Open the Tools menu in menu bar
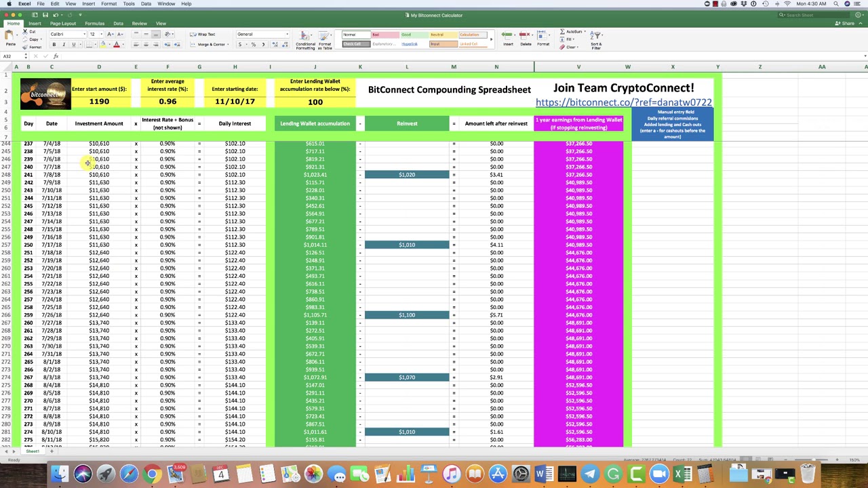The width and height of the screenshot is (868, 488). (129, 4)
